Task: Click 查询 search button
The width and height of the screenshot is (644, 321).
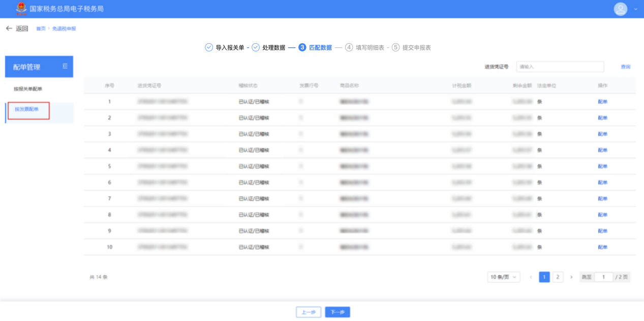Action: pos(625,67)
